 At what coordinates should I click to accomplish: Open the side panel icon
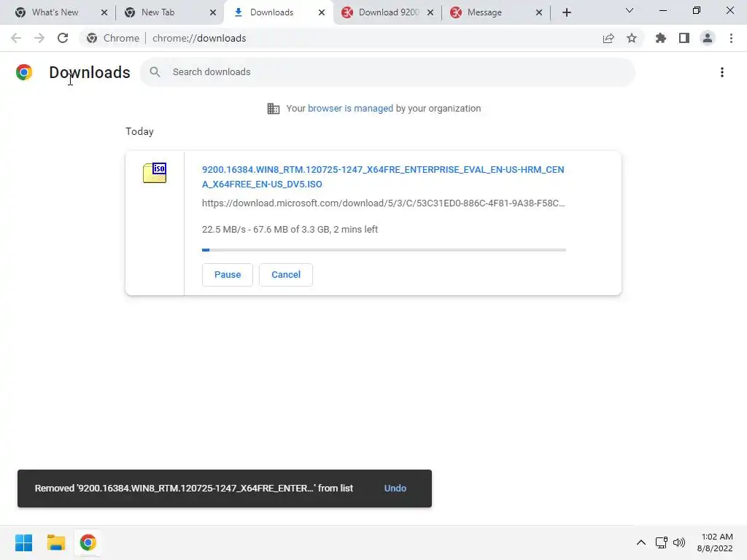(684, 38)
